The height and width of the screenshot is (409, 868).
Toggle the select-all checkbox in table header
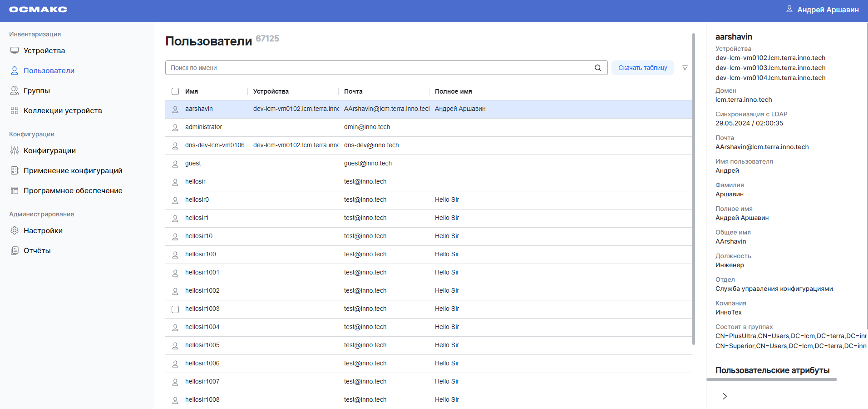point(175,91)
